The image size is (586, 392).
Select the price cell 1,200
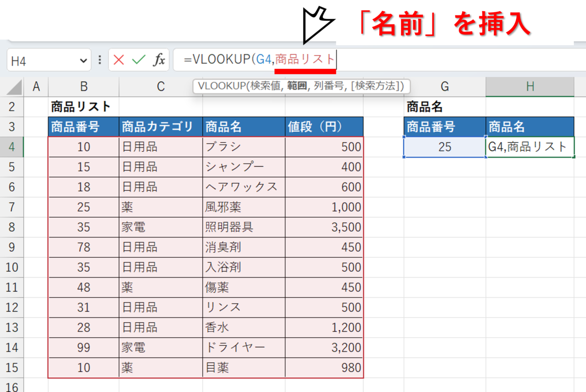point(324,327)
